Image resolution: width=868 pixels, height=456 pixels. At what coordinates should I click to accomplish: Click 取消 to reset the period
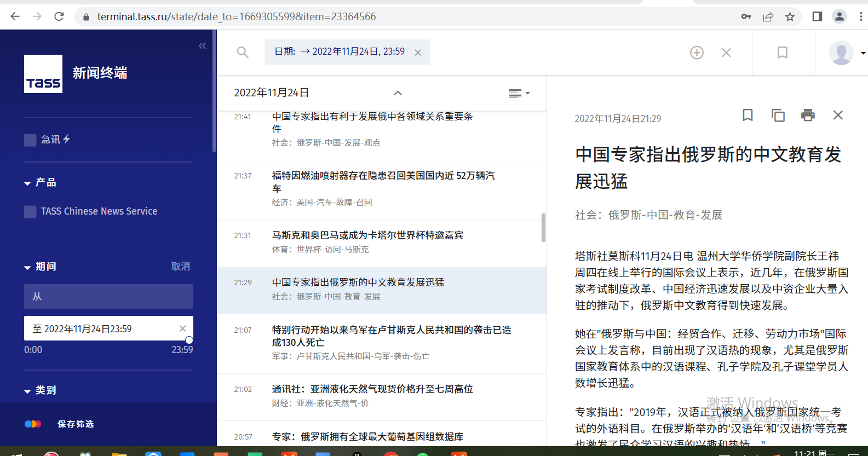point(181,267)
